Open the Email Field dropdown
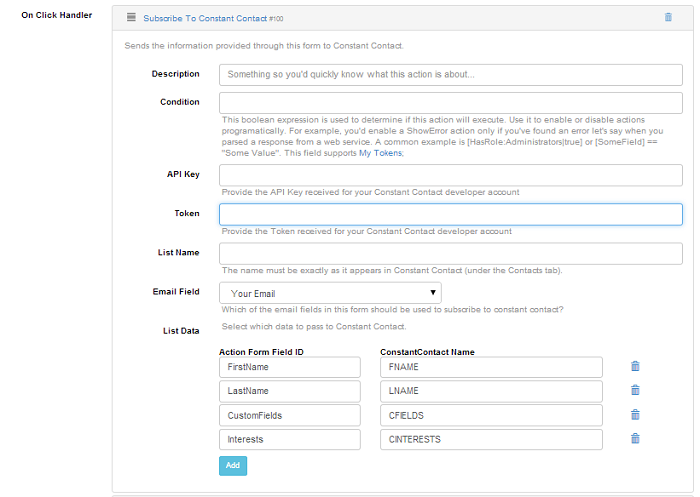Image resolution: width=700 pixels, height=497 pixels. pos(330,293)
